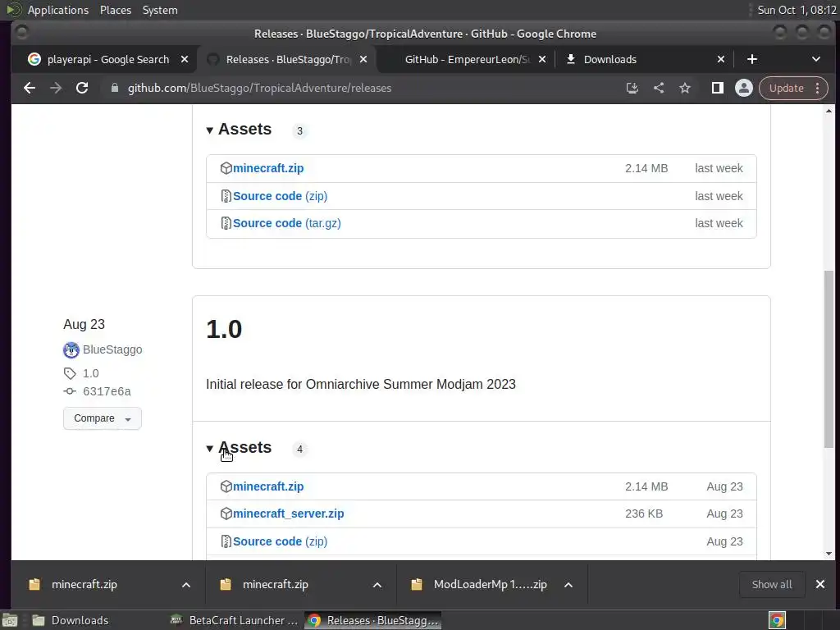840x630 pixels.
Task: Go back to the previous page
Action: 30,88
